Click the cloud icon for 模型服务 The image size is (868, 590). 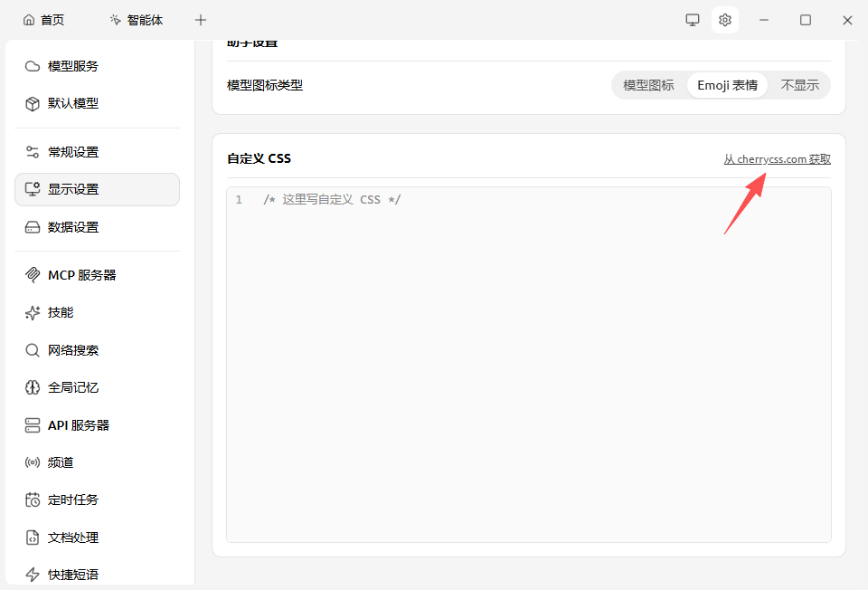pyautogui.click(x=33, y=66)
